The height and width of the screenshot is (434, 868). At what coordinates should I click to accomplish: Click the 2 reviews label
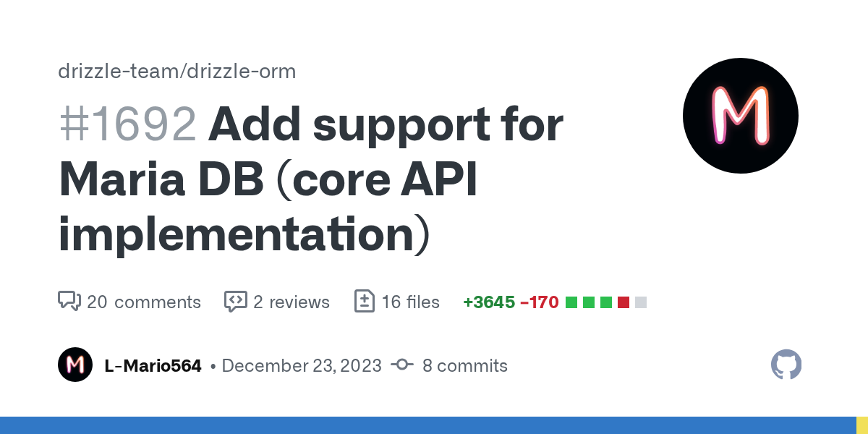(x=291, y=302)
